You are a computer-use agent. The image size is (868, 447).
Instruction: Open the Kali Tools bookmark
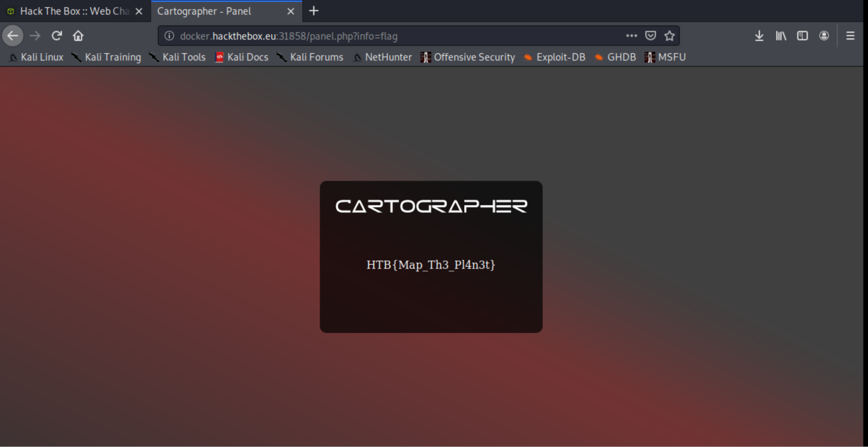tap(178, 58)
